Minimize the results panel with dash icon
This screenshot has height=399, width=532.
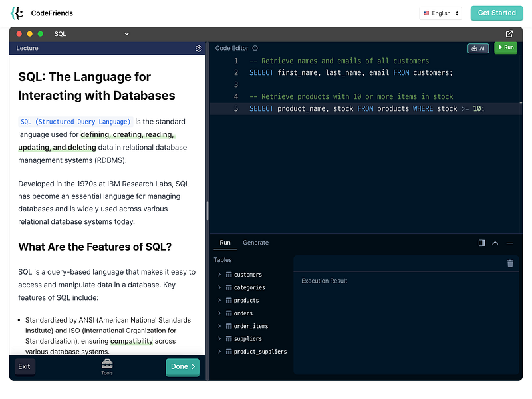click(509, 243)
